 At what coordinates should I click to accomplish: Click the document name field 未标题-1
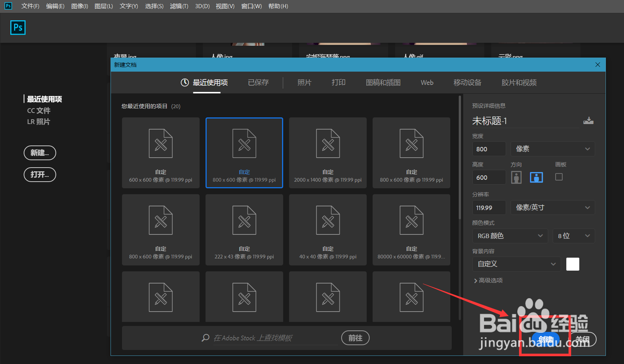click(x=526, y=121)
